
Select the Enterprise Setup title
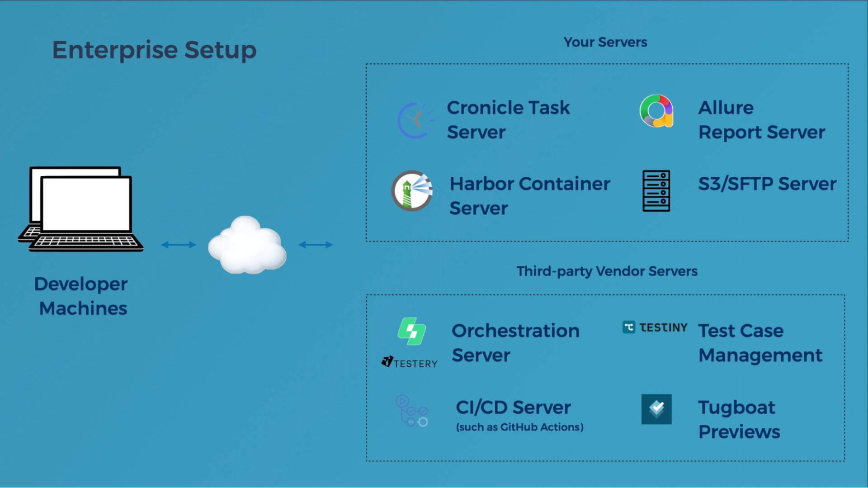pos(154,50)
